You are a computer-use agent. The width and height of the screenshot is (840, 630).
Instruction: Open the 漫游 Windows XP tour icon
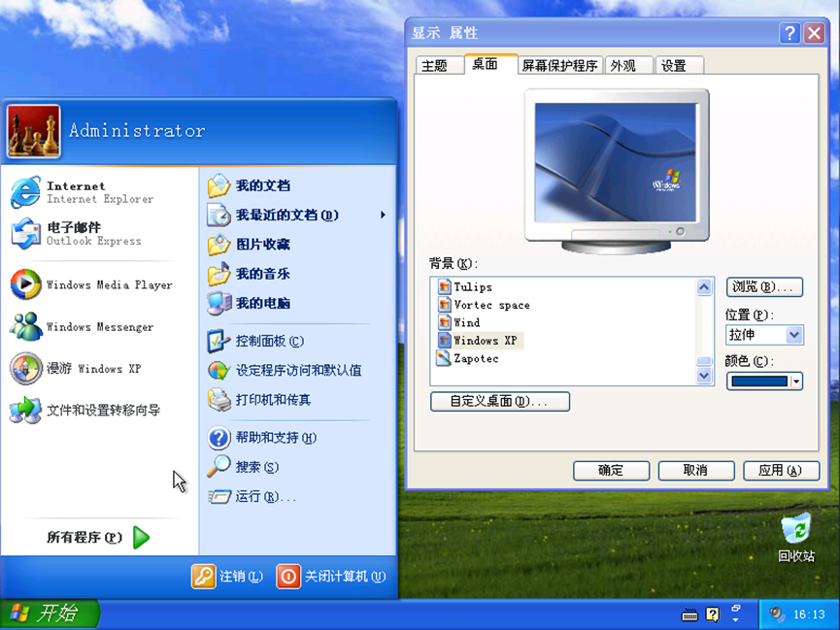25,368
